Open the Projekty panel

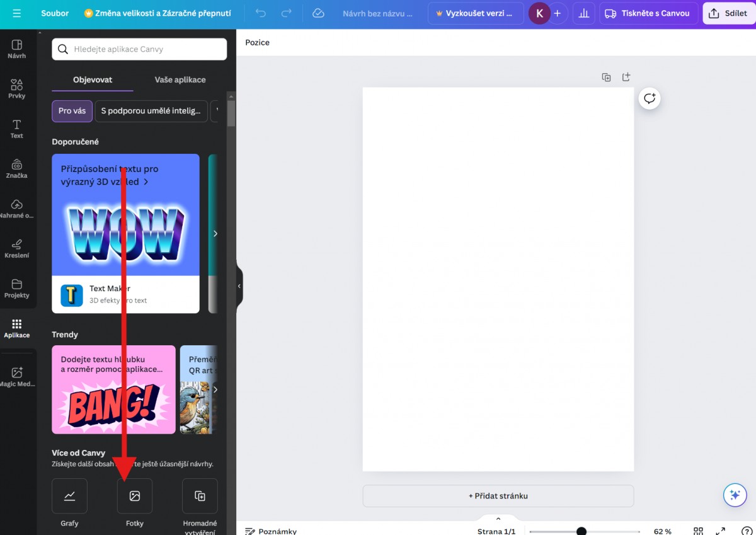click(17, 288)
